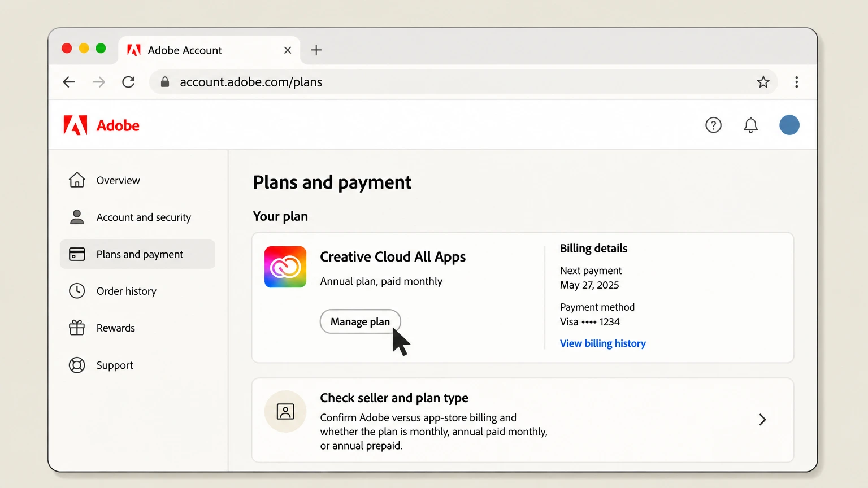Close the Adobe Account tab

pos(288,50)
